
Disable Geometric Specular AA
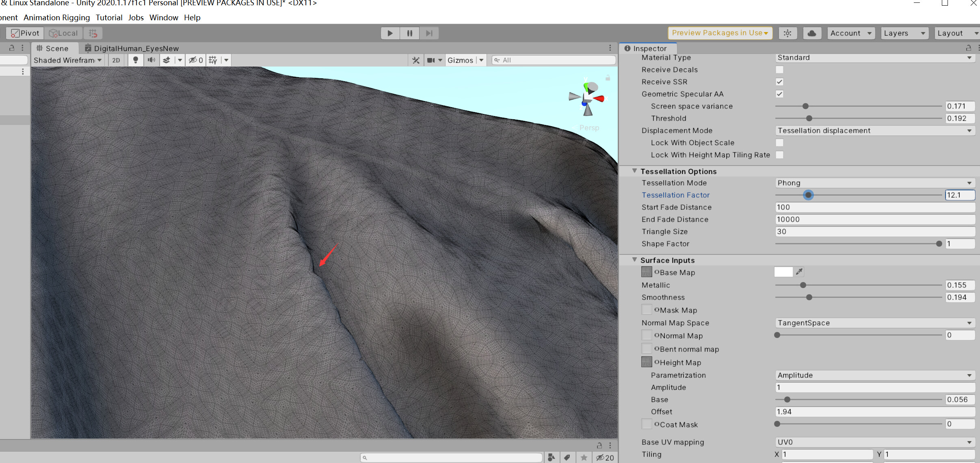[779, 94]
